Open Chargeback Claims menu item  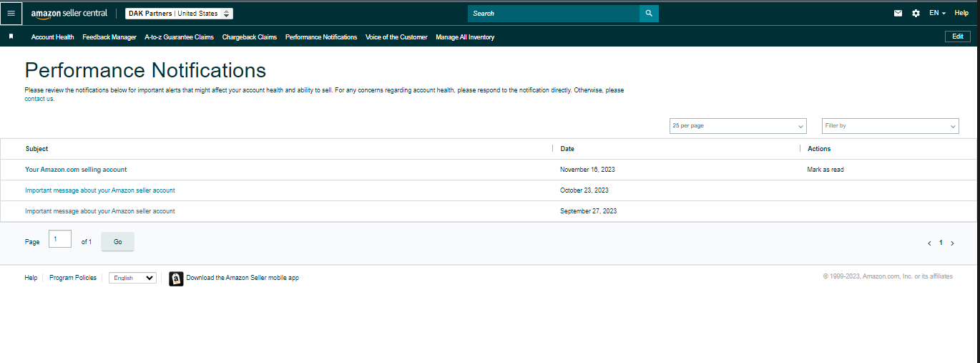coord(250,37)
